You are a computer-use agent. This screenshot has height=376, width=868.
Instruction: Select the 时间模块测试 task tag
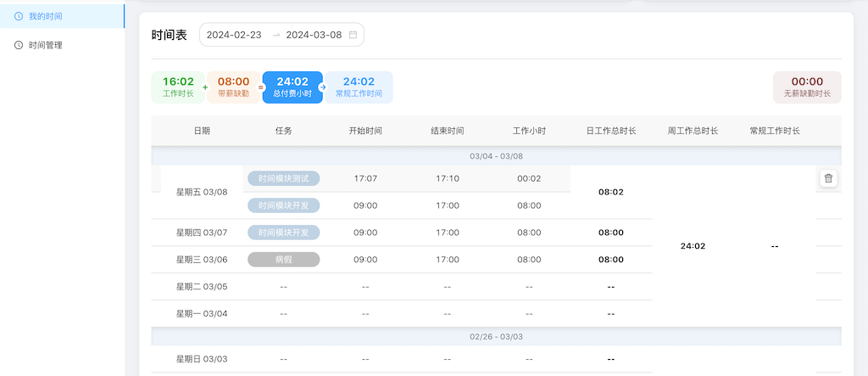coord(283,178)
